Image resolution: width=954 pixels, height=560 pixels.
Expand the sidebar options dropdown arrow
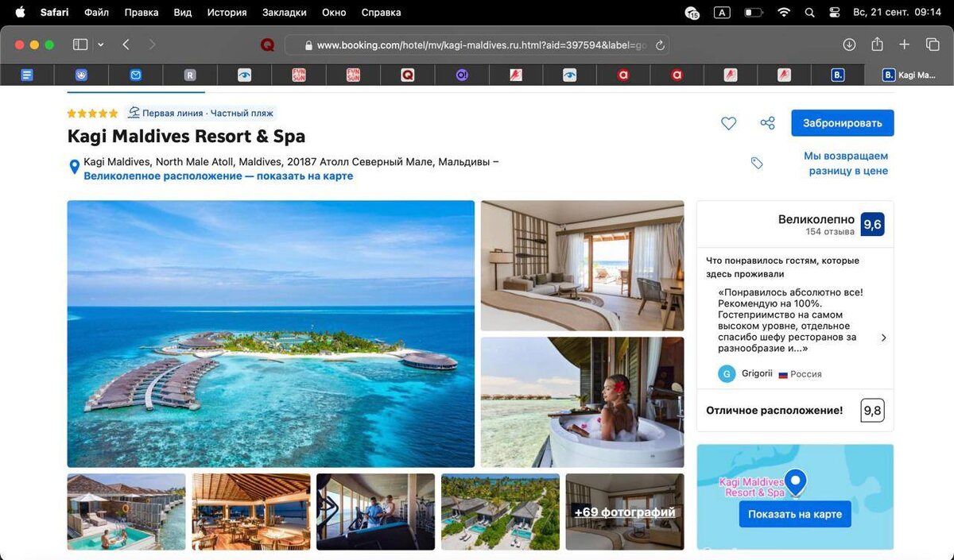point(101,45)
